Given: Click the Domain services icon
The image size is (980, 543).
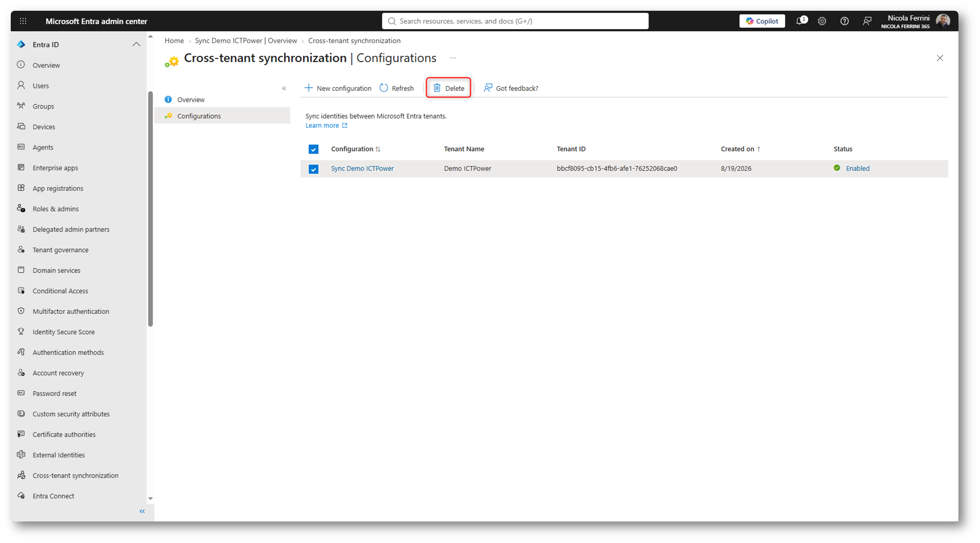Looking at the screenshot, I should coord(21,270).
